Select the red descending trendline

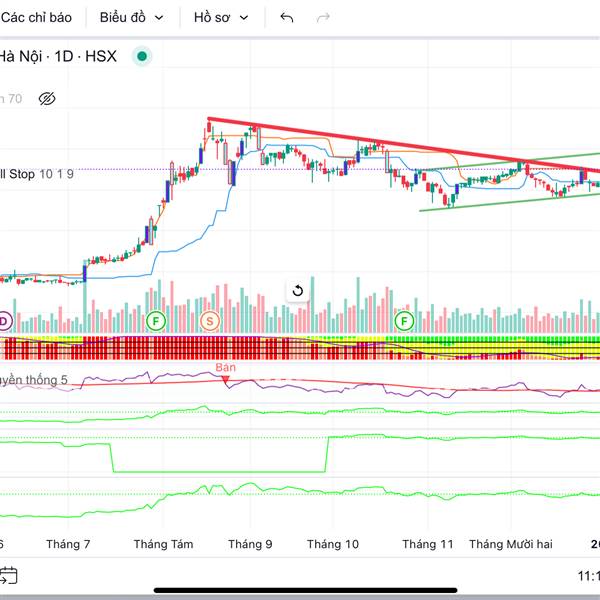[x=404, y=145]
